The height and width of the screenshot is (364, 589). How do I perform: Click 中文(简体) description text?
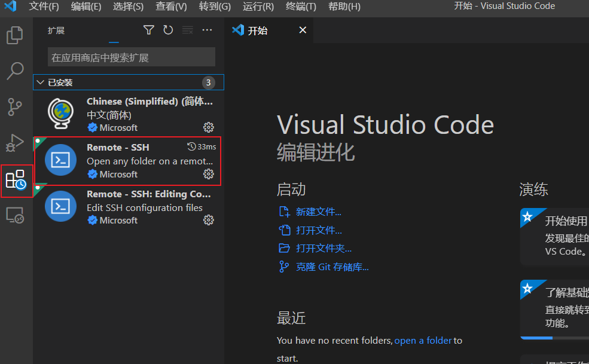click(x=109, y=115)
